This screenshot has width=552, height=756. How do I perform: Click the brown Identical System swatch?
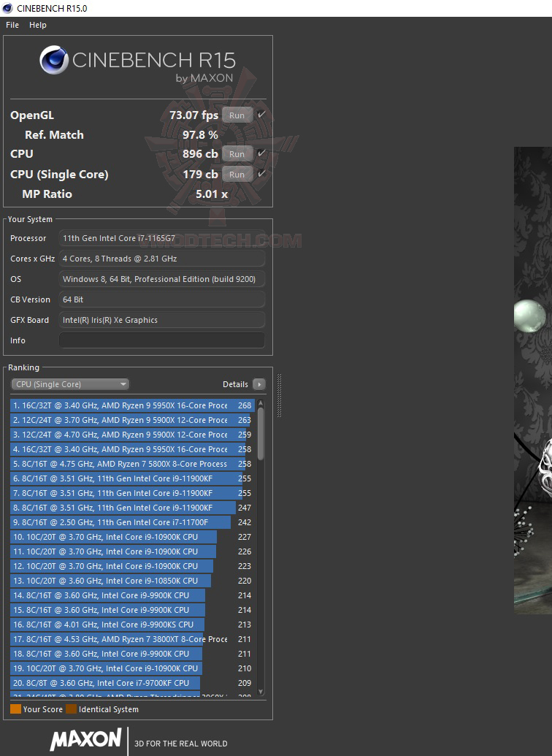click(x=72, y=709)
